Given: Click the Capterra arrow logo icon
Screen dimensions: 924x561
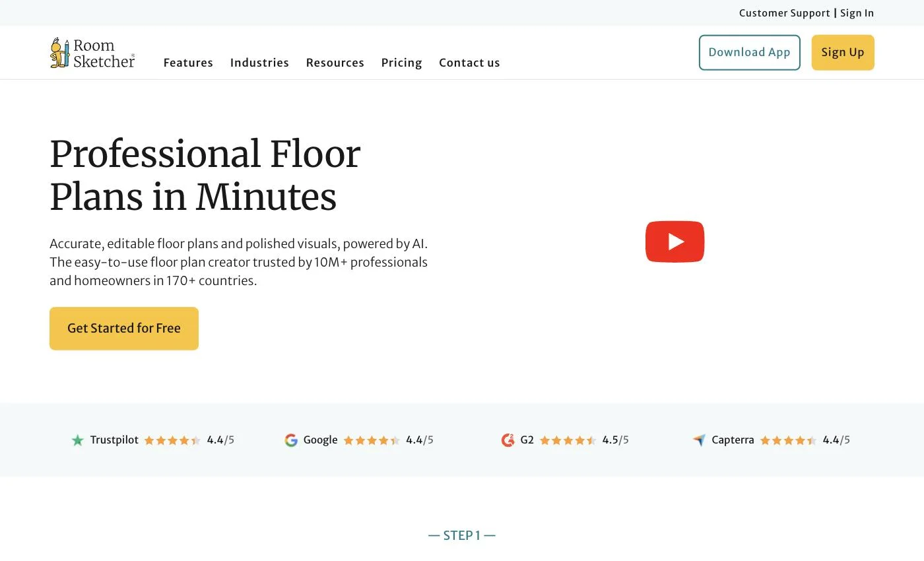Looking at the screenshot, I should 699,440.
